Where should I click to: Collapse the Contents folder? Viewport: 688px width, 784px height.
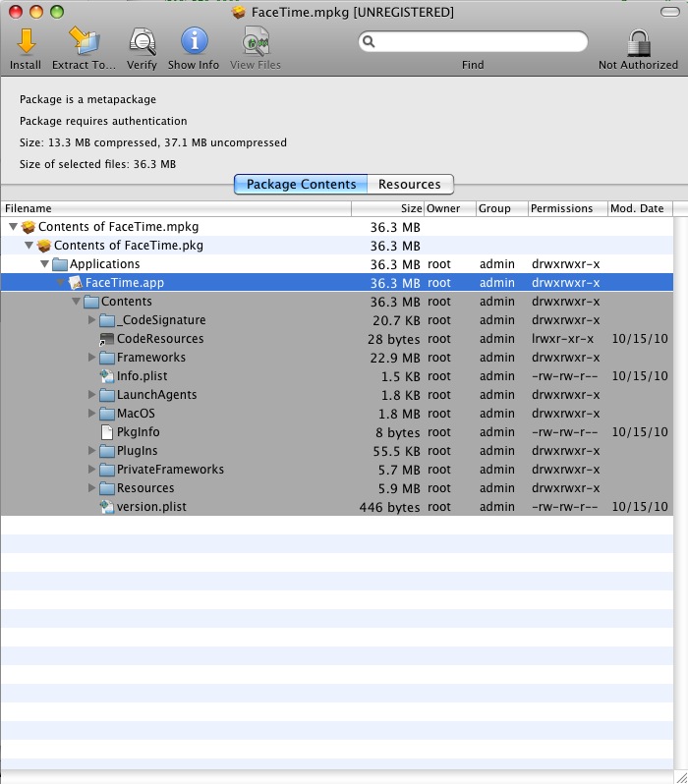76,301
